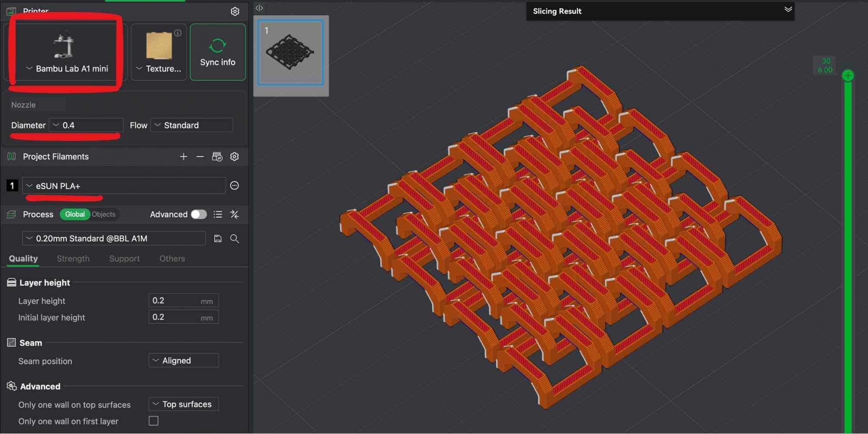
Task: Open the Seam position dropdown
Action: (x=184, y=361)
